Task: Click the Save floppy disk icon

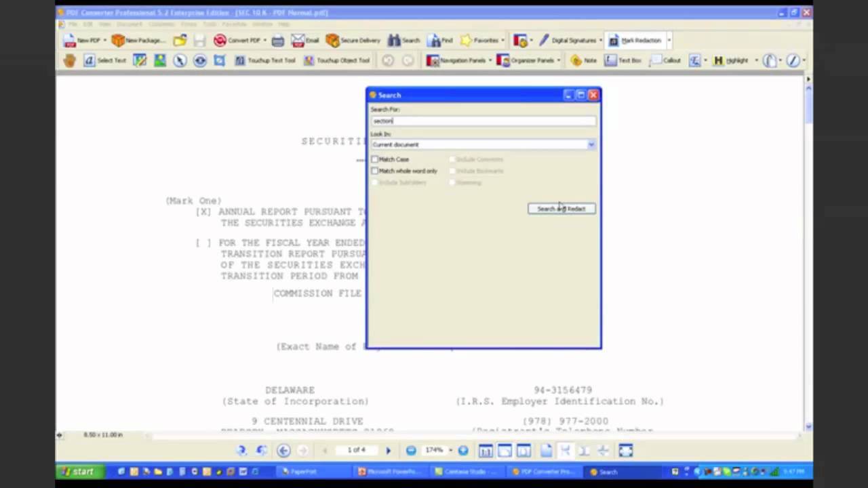Action: pyautogui.click(x=199, y=41)
